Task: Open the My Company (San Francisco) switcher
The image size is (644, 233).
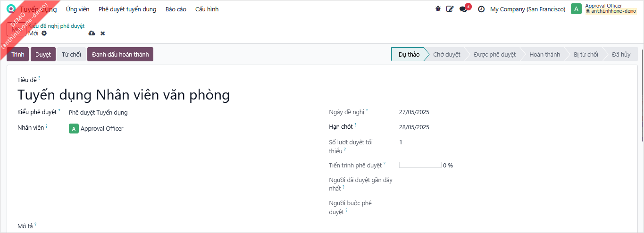Action: click(527, 9)
